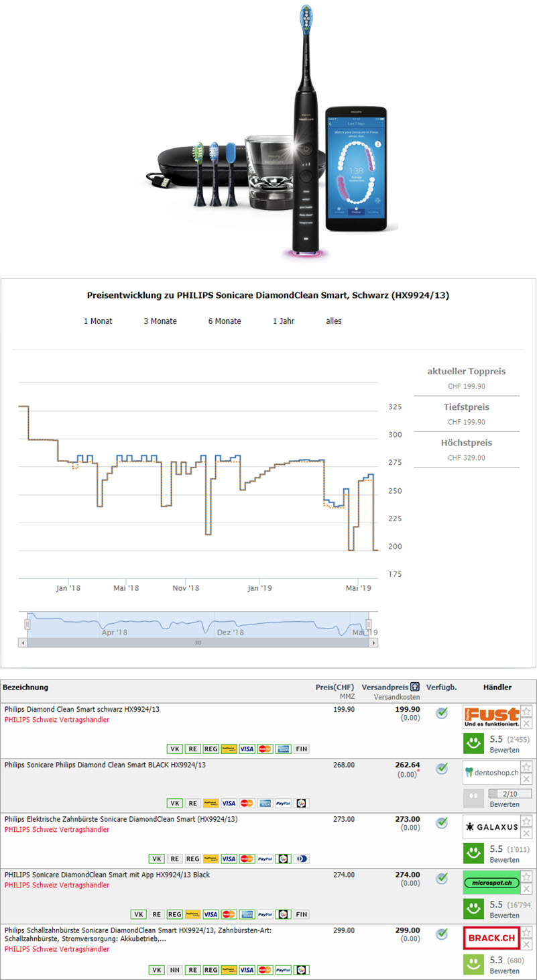Screen dimensions: 537x980
Task: Click the Verfügb. column header
Action: coord(441,688)
